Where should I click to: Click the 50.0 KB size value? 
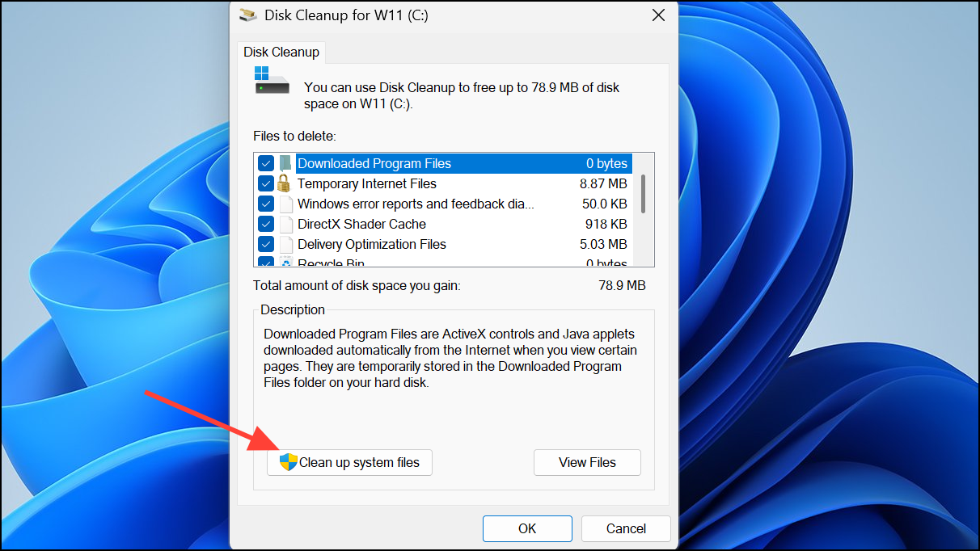(x=605, y=204)
